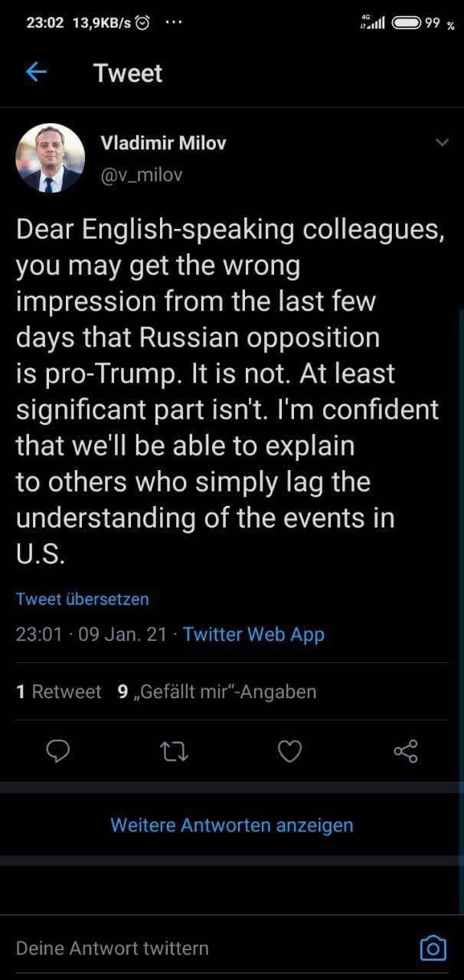Tap the share icon
Viewport: 464px width, 980px height.
point(405,752)
